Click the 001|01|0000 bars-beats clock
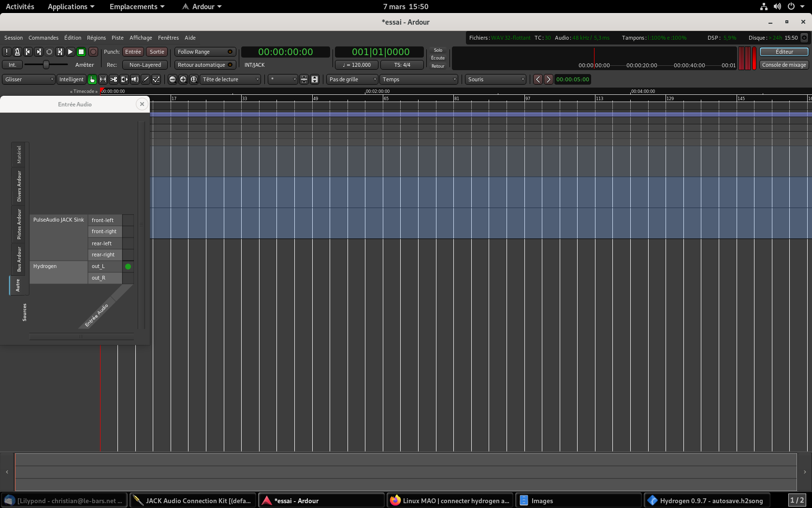The height and width of the screenshot is (508, 812). (380, 52)
